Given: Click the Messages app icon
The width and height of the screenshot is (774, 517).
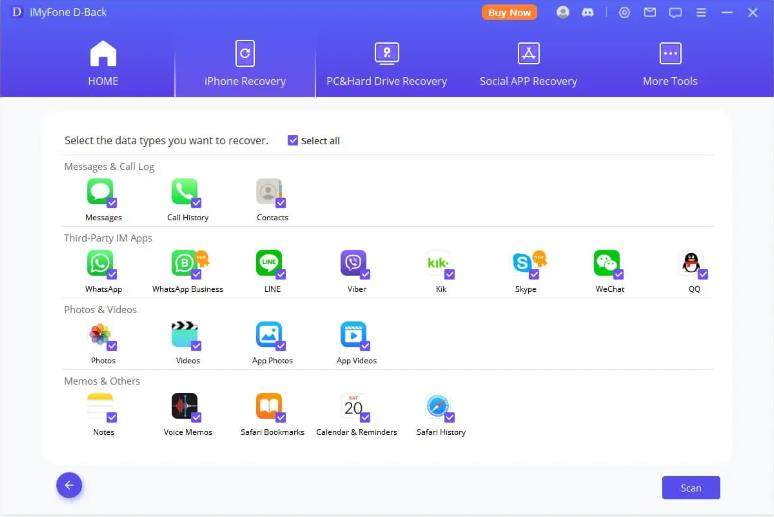Looking at the screenshot, I should coord(100,191).
